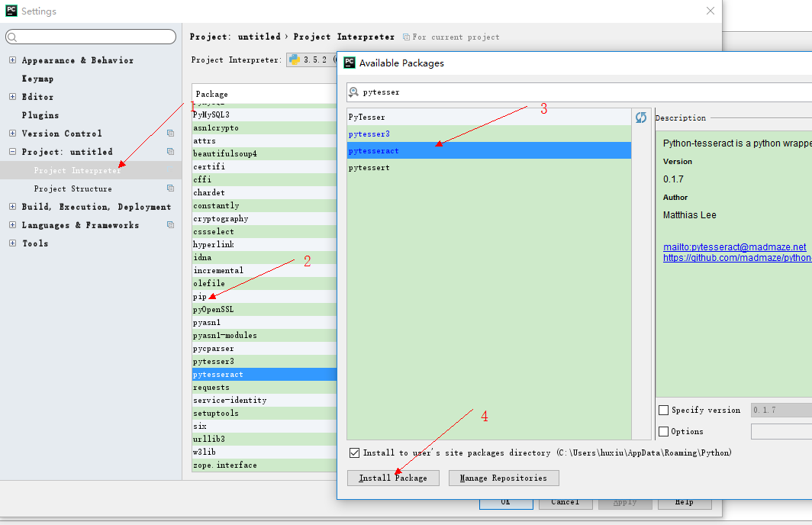Select service-identity in installed packages
The height and width of the screenshot is (525, 812).
[x=264, y=400]
